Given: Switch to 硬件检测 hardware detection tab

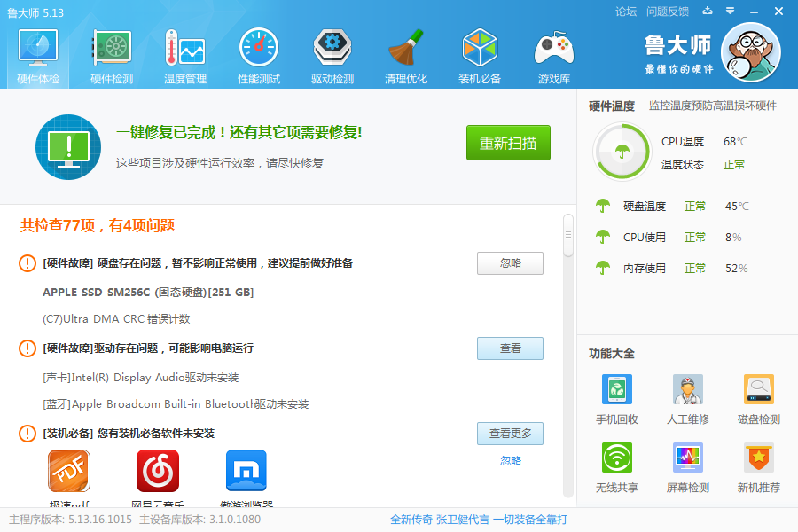Looking at the screenshot, I should pyautogui.click(x=112, y=57).
